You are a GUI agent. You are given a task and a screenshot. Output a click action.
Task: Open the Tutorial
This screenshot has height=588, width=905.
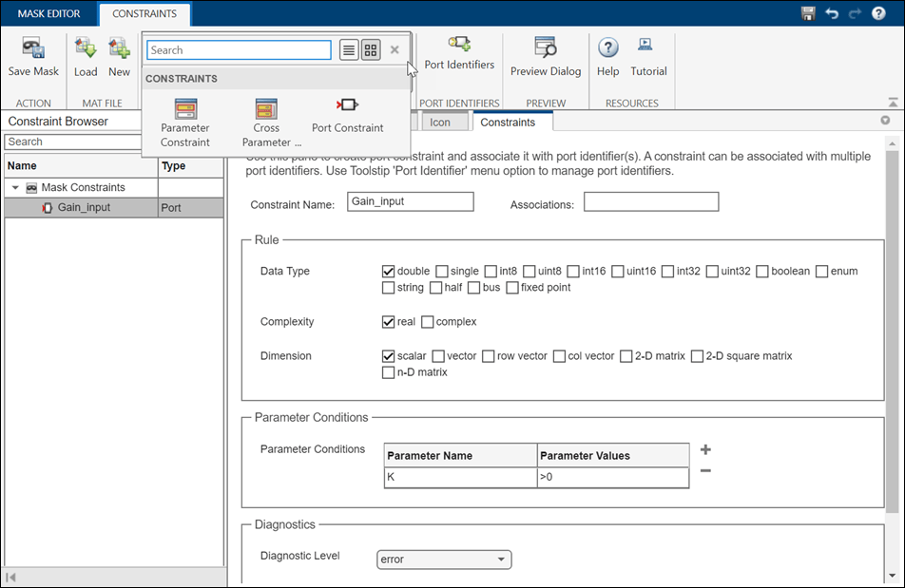(x=648, y=56)
